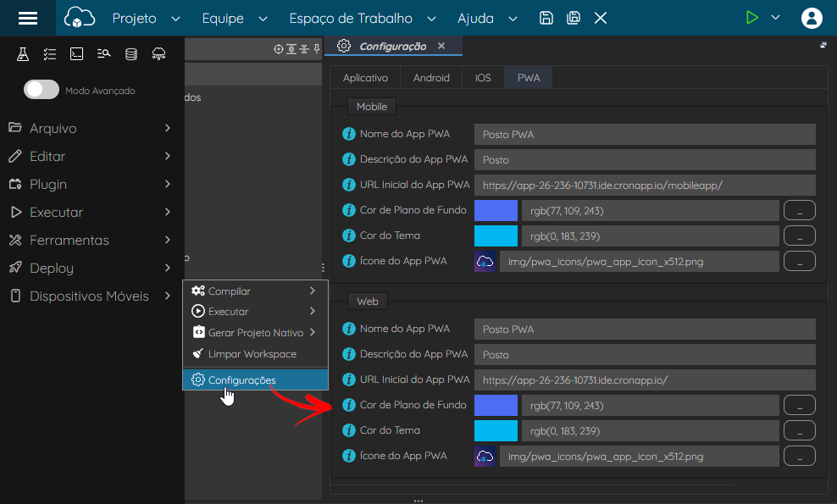Open the database icon
837x504 pixels.
(130, 54)
